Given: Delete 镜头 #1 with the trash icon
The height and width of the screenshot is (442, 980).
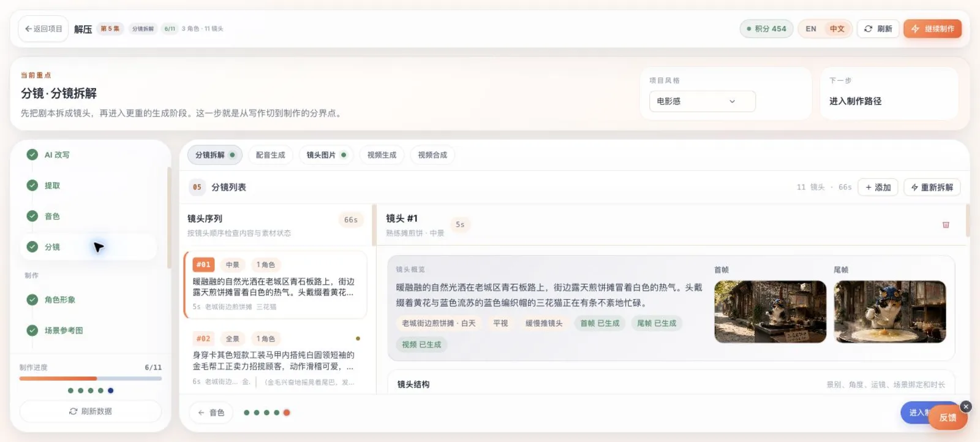Looking at the screenshot, I should click(x=946, y=225).
